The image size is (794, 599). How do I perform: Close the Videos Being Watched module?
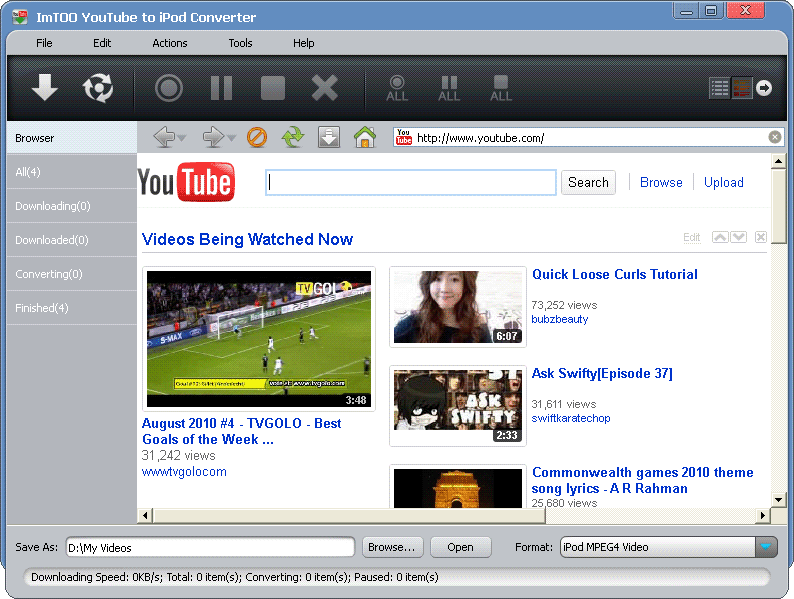pyautogui.click(x=761, y=237)
